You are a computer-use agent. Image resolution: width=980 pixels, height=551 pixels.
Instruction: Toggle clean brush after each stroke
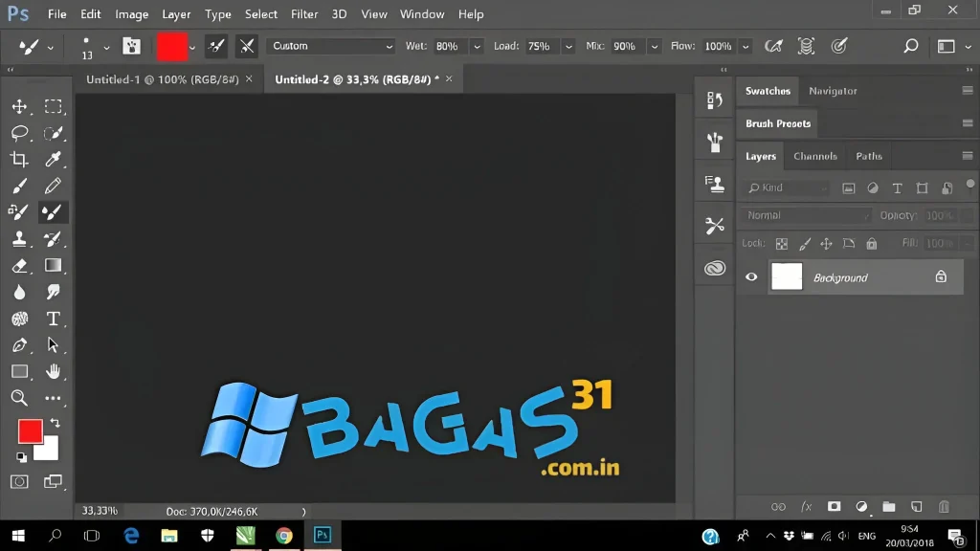point(247,46)
